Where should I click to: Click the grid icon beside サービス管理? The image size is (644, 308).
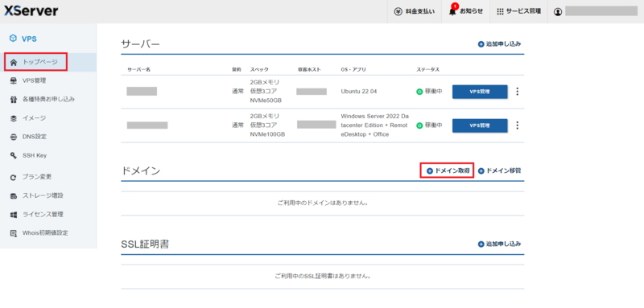click(x=500, y=11)
